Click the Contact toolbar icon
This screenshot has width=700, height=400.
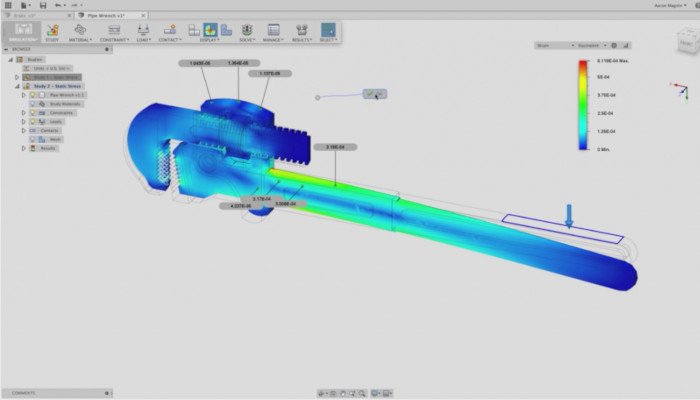coord(170,30)
